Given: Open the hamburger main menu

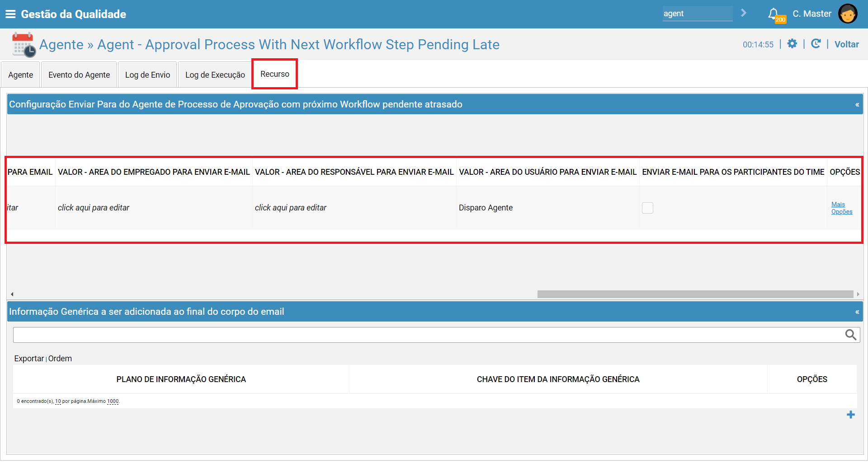Looking at the screenshot, I should point(10,14).
